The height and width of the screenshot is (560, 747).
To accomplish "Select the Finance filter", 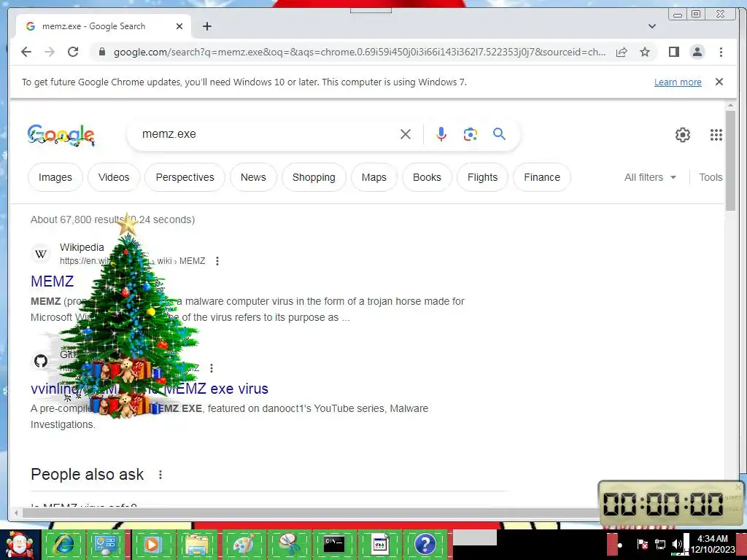I will pyautogui.click(x=542, y=177).
